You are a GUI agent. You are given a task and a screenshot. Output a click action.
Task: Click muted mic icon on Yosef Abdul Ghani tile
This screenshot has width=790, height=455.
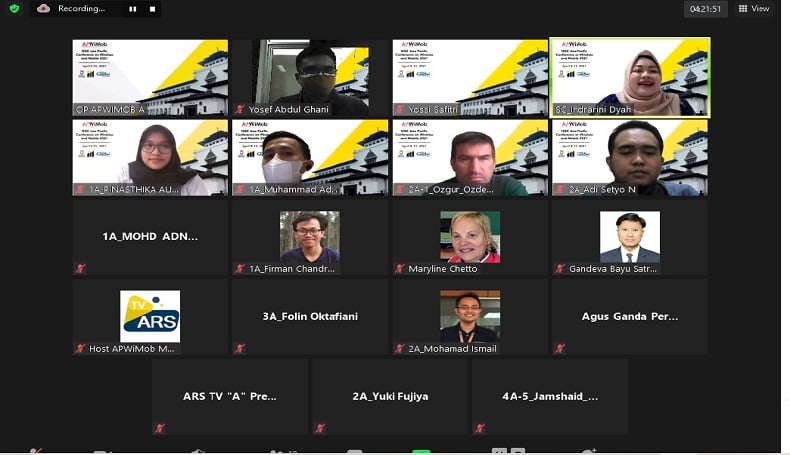(x=240, y=109)
